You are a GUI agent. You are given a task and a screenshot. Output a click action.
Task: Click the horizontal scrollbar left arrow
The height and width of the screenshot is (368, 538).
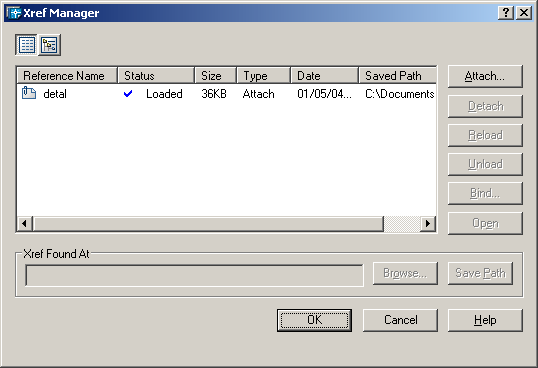24,224
